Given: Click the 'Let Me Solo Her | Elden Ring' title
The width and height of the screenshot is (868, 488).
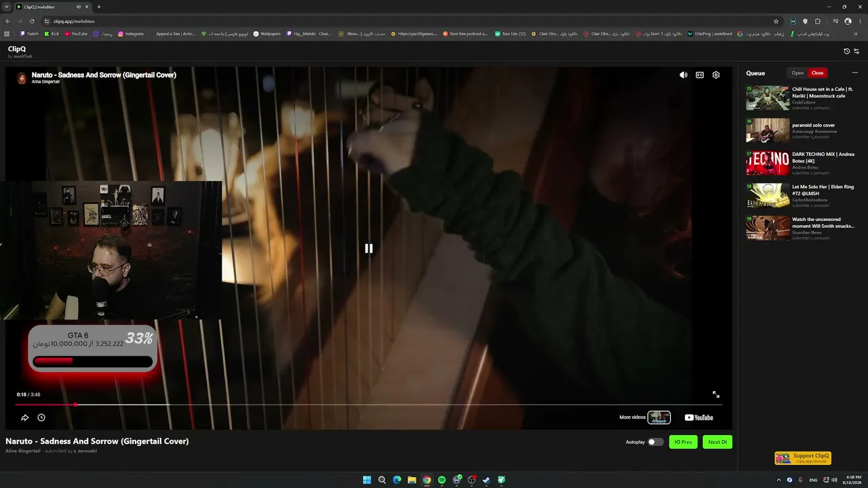Looking at the screenshot, I should pyautogui.click(x=823, y=190).
